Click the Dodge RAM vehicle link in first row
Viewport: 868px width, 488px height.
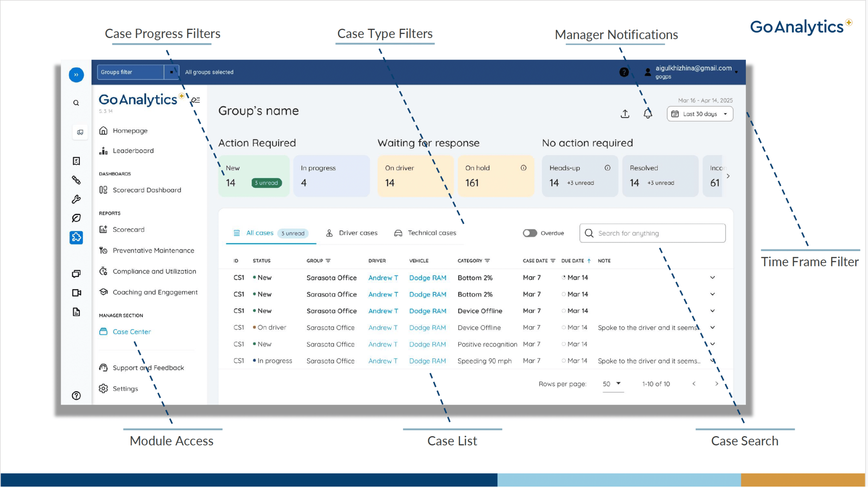pos(428,278)
